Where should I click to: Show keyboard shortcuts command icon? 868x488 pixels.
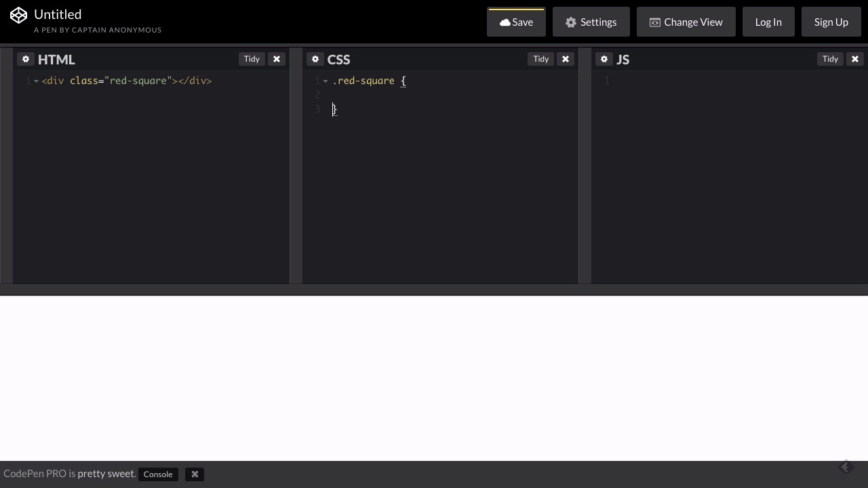tap(195, 474)
